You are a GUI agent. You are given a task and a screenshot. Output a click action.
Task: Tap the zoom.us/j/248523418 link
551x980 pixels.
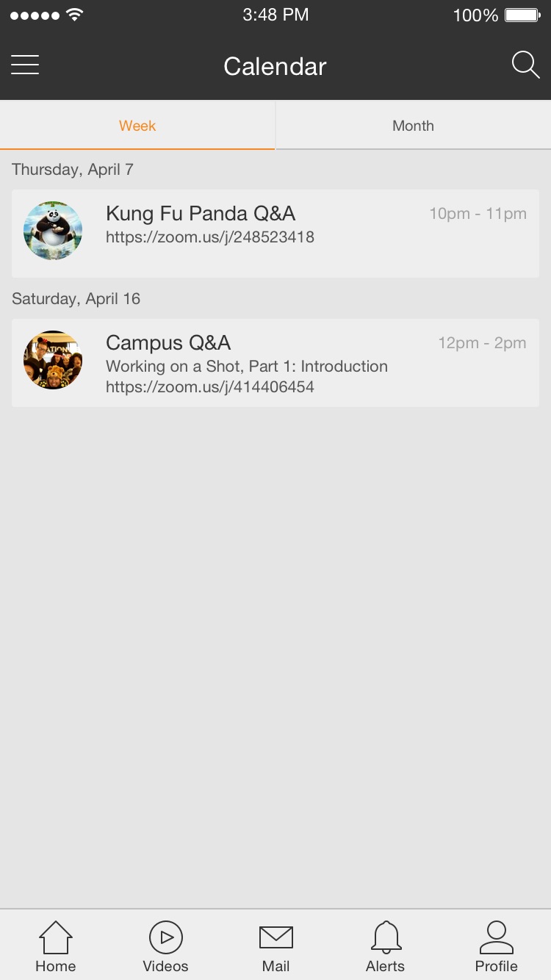tap(210, 237)
